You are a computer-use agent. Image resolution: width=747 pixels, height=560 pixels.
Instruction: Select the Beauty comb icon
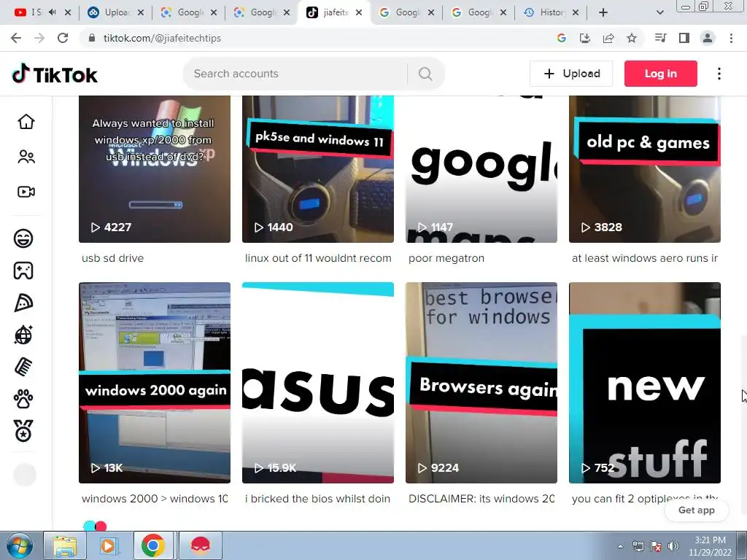(23, 367)
